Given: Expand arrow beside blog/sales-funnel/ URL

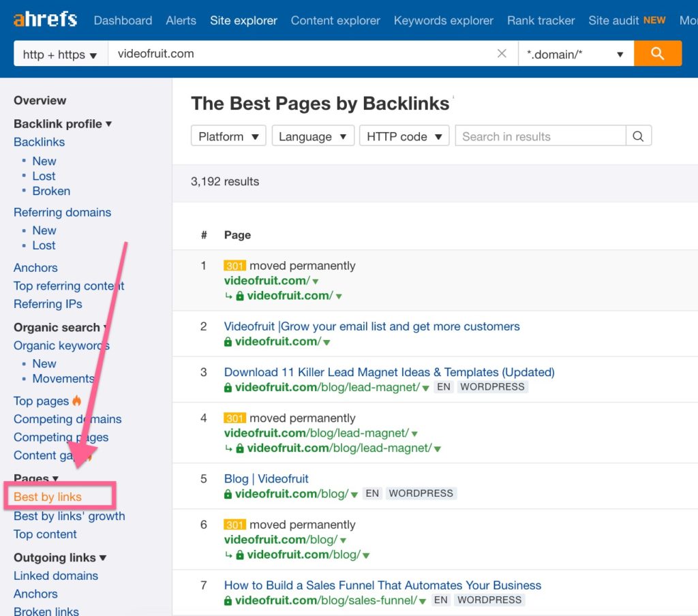Looking at the screenshot, I should tap(423, 602).
